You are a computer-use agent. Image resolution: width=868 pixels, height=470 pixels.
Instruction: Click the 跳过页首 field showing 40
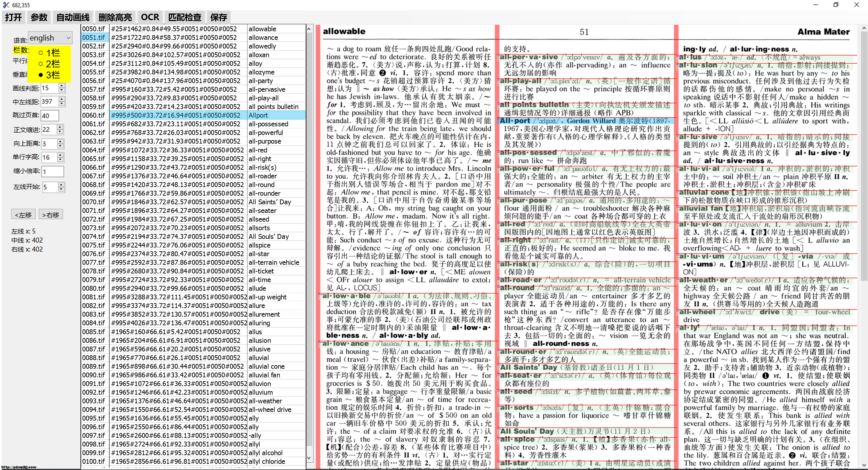tap(49, 115)
